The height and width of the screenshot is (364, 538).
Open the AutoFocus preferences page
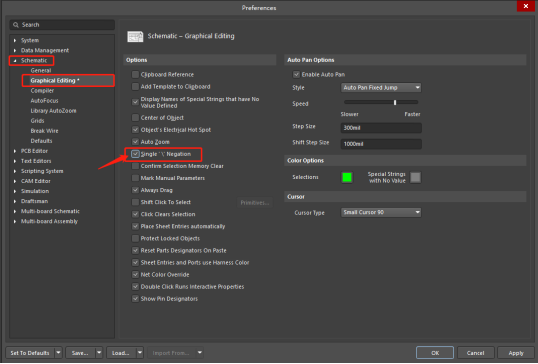coord(44,101)
